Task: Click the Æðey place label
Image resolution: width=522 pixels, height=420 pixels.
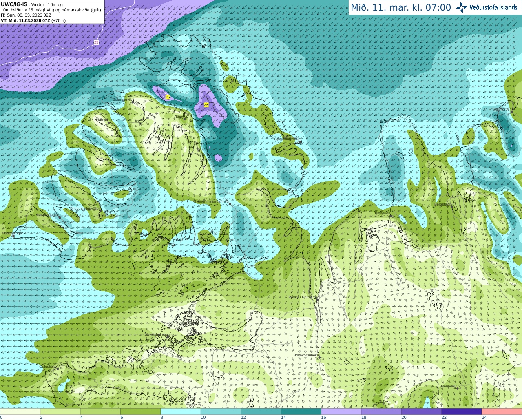Action: tap(179, 117)
